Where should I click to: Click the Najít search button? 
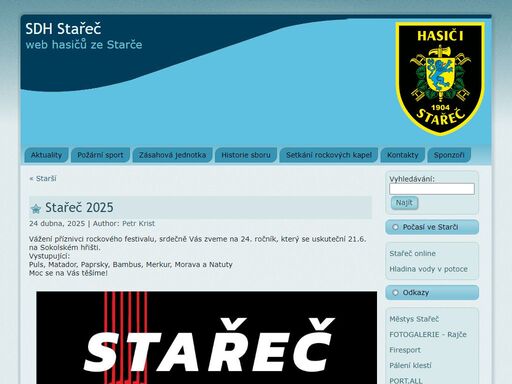click(x=404, y=203)
